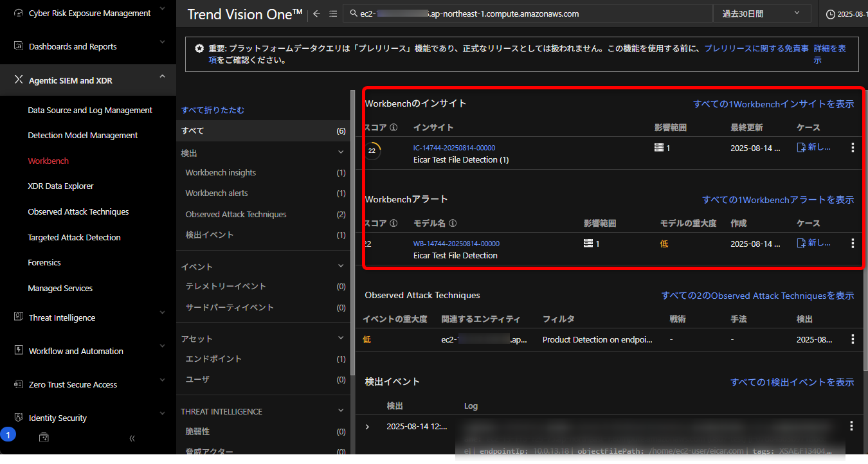
Task: Open Forensics in the sidebar
Action: tap(44, 263)
